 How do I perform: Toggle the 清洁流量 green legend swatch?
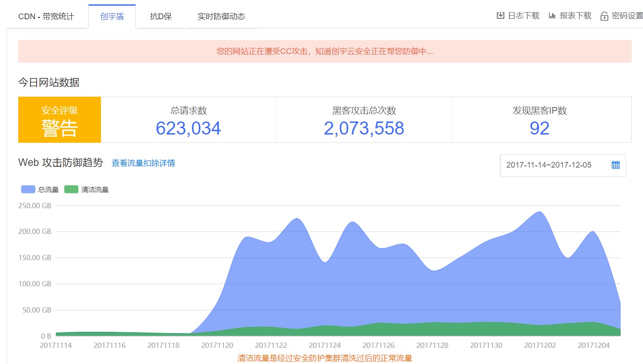click(x=71, y=189)
